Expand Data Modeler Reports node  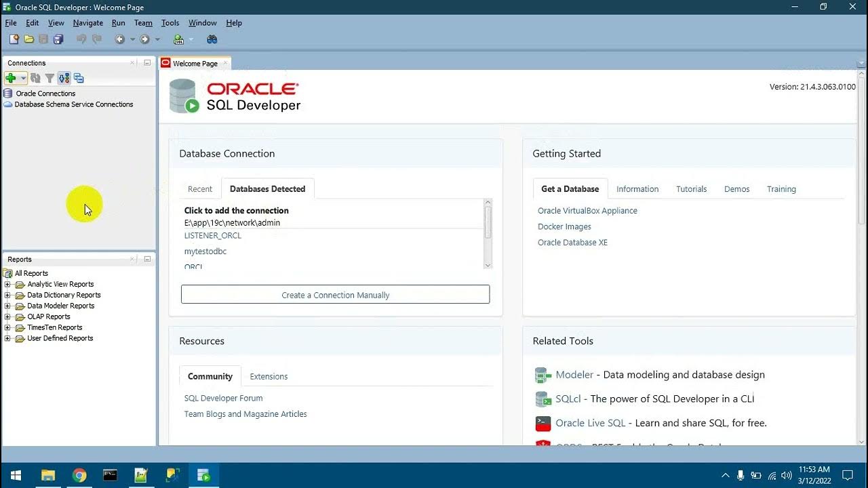click(x=7, y=306)
